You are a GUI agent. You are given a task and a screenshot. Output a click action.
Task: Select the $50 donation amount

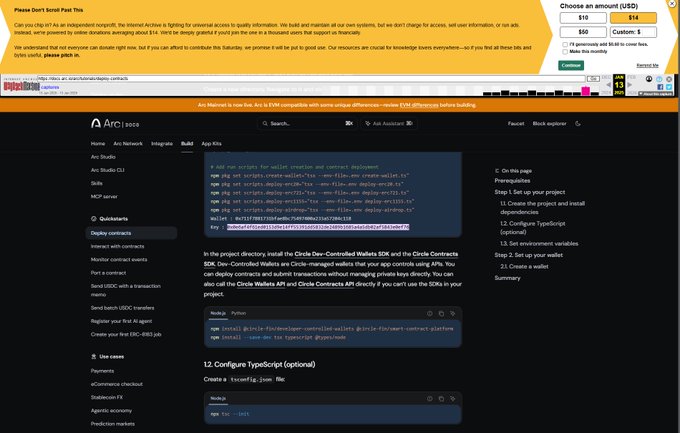click(583, 32)
